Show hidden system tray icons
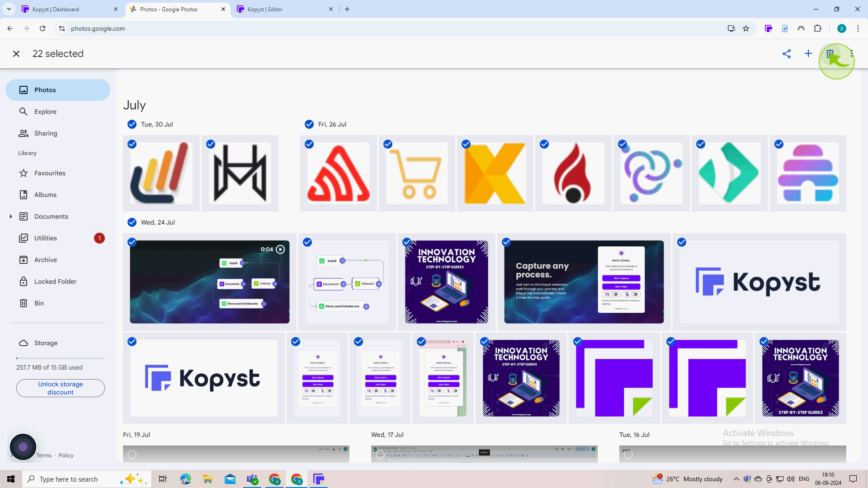This screenshot has height=488, width=868. coord(736,479)
